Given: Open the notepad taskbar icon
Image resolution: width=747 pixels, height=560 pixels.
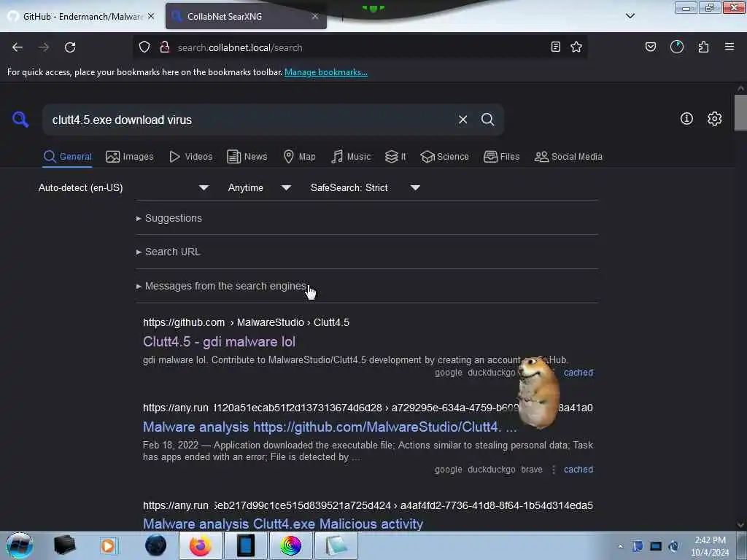Looking at the screenshot, I should coord(336,545).
